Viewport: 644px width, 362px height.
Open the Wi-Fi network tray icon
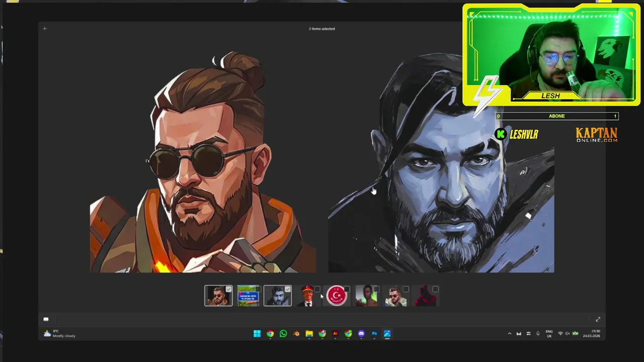point(560,333)
